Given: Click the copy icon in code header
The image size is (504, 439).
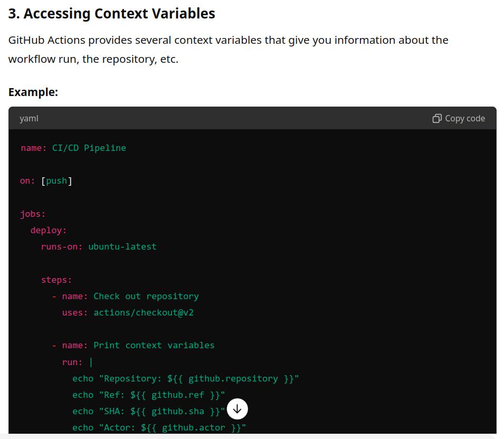Looking at the screenshot, I should (x=436, y=118).
